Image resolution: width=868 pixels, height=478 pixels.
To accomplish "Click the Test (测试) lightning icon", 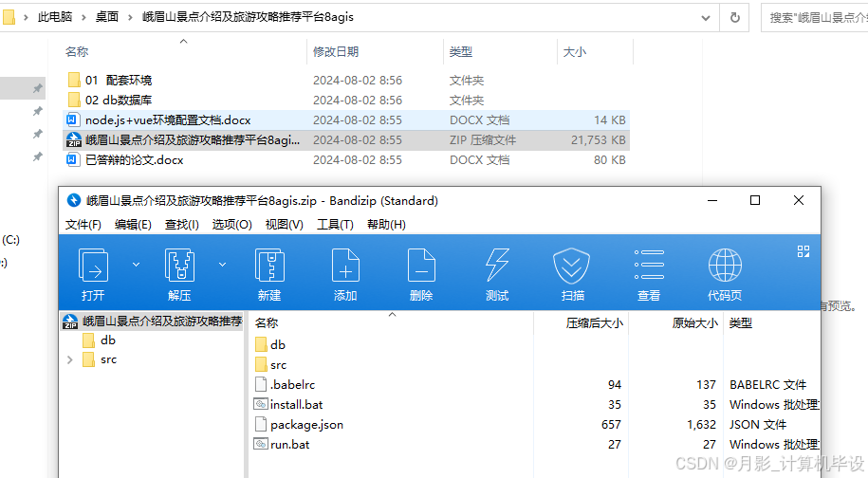I will (x=497, y=266).
